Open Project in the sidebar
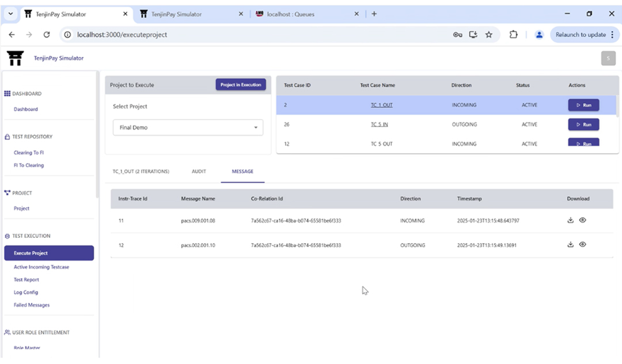 coord(21,208)
